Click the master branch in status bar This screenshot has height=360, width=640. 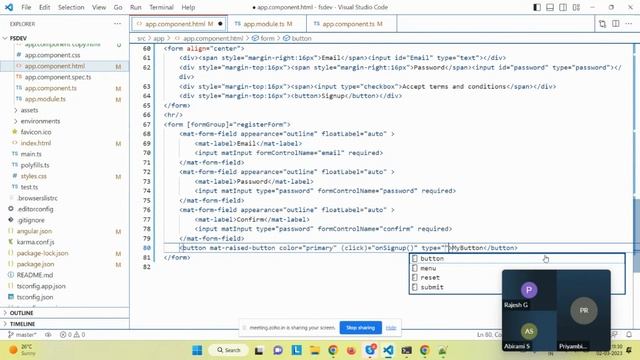pyautogui.click(x=23, y=335)
